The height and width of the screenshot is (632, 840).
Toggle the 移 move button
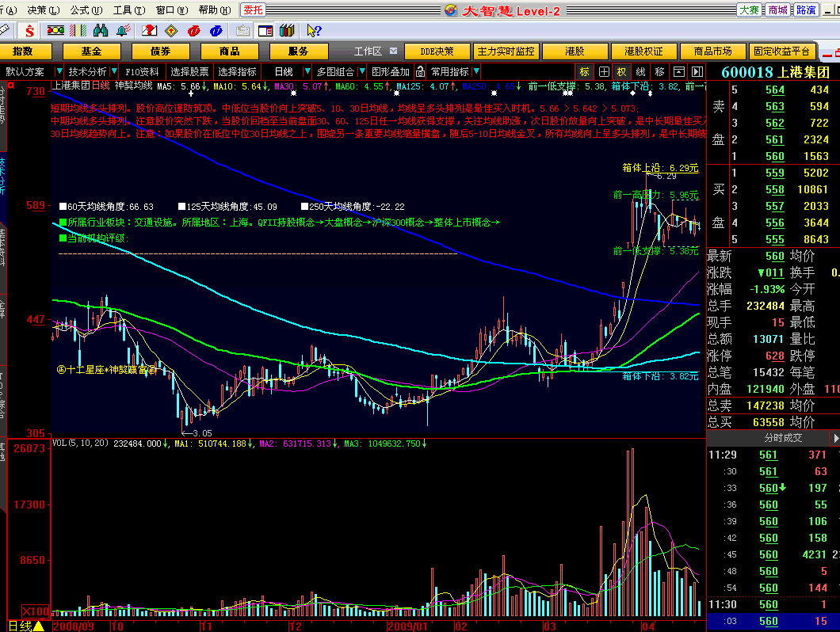[659, 72]
